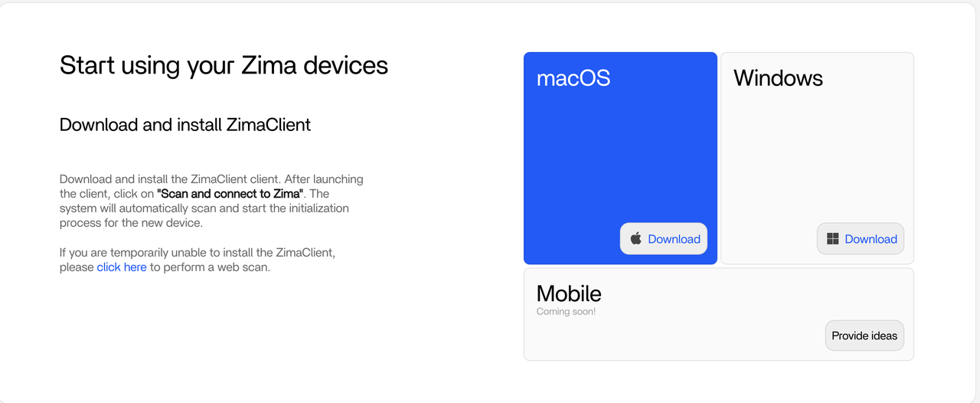Screen dimensions: 980x403
Task: Click the "After launching the client" sentence
Action: 322,179
